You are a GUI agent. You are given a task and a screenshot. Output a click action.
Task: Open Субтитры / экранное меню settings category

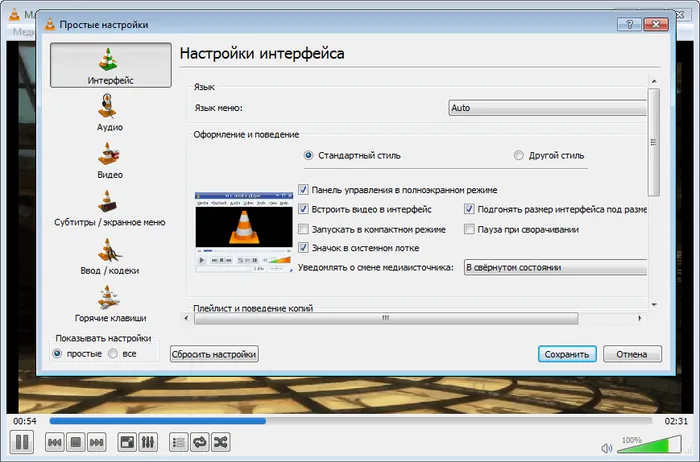coord(109,208)
